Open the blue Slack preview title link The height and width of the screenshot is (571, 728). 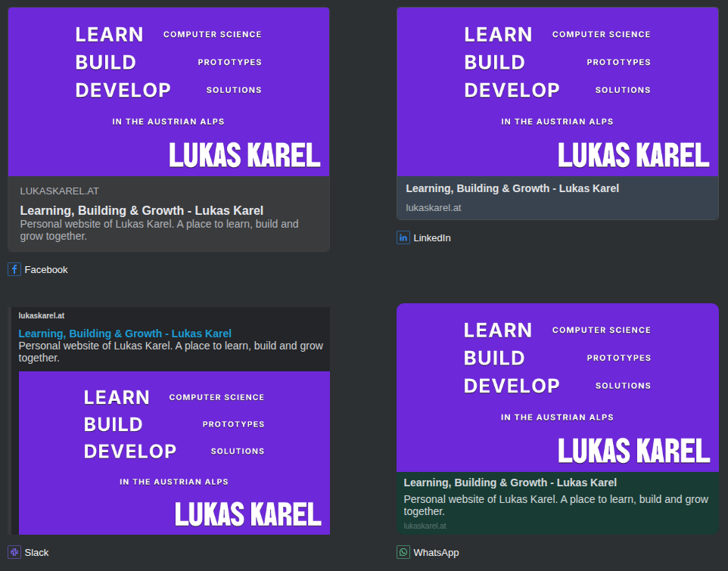[125, 333]
